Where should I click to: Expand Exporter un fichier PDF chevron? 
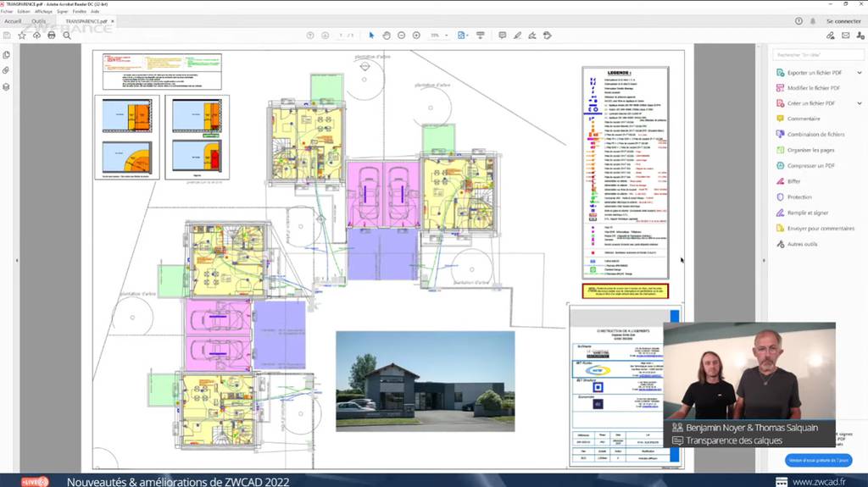[860, 73]
